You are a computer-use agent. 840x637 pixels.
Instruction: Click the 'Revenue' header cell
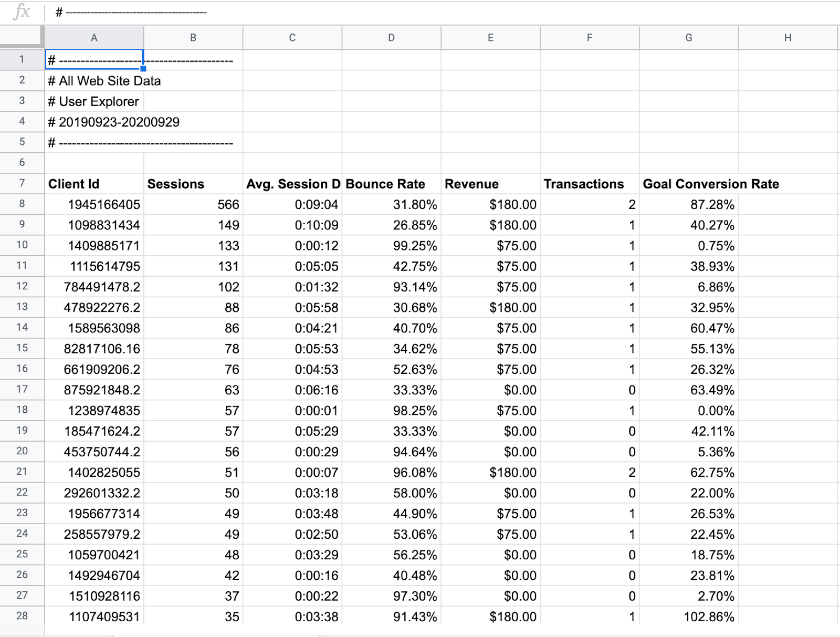click(x=491, y=184)
